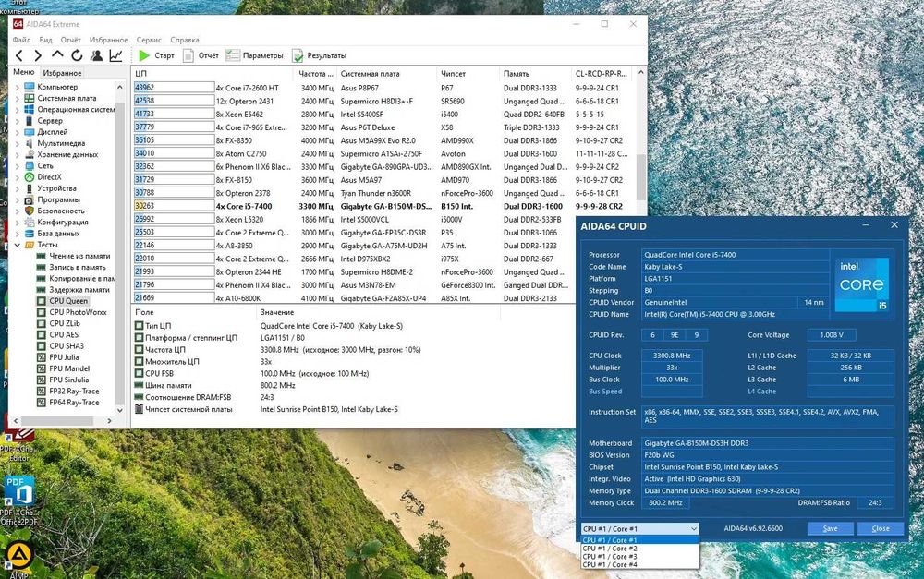This screenshot has height=579, width=924.
Task: Select the 4x Core i5-7400 result row
Action: [x=382, y=206]
